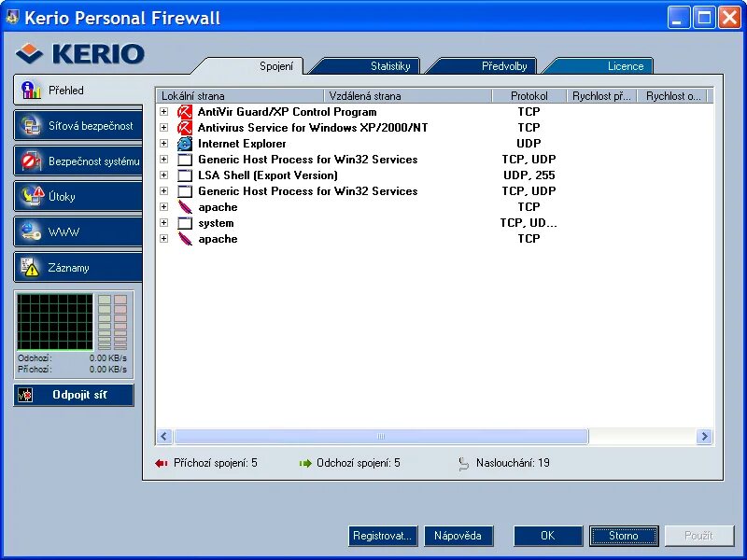Expand the system process row
The width and height of the screenshot is (747, 560).
pos(164,222)
